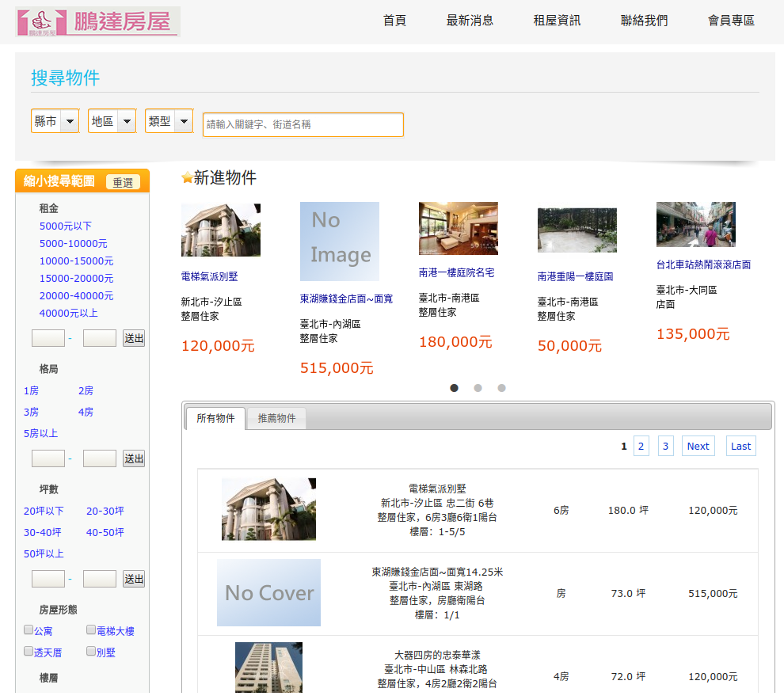Click the Next page button

698,446
